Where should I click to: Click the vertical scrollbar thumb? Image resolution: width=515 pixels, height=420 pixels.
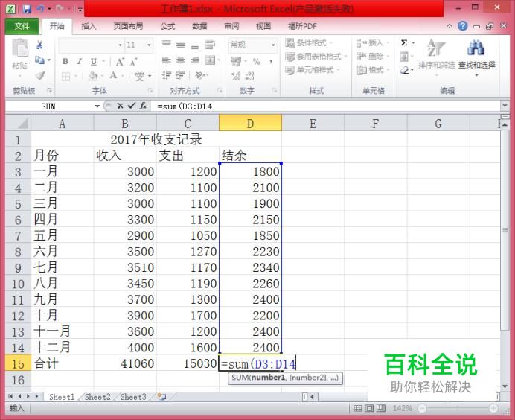(505, 230)
